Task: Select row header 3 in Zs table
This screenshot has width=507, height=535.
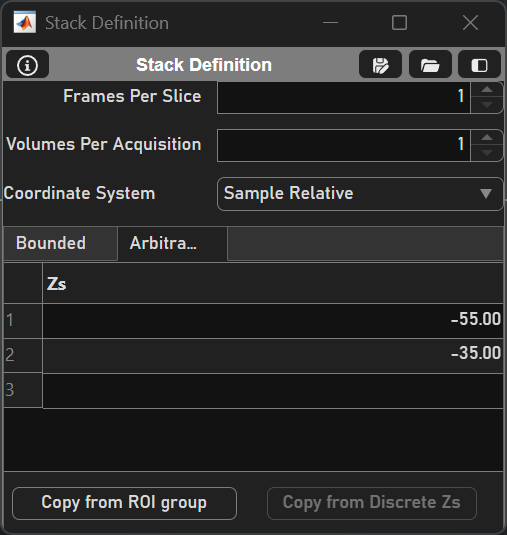Action: click(23, 390)
